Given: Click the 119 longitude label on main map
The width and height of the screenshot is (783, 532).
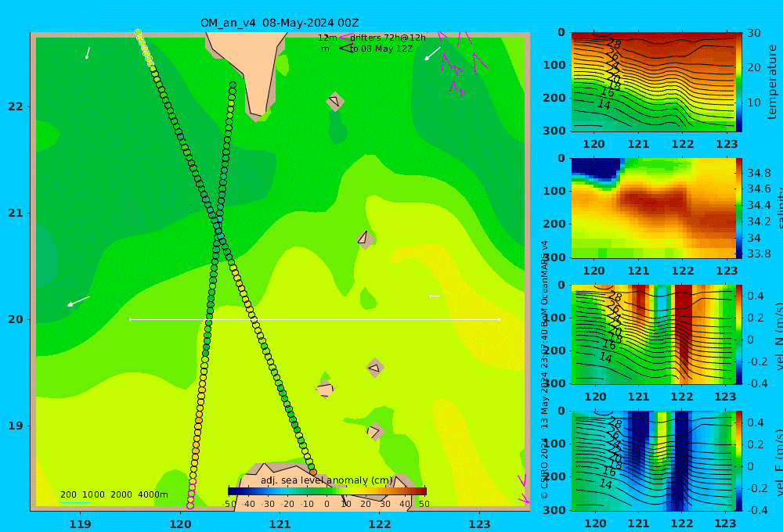Looking at the screenshot, I should (x=80, y=524).
